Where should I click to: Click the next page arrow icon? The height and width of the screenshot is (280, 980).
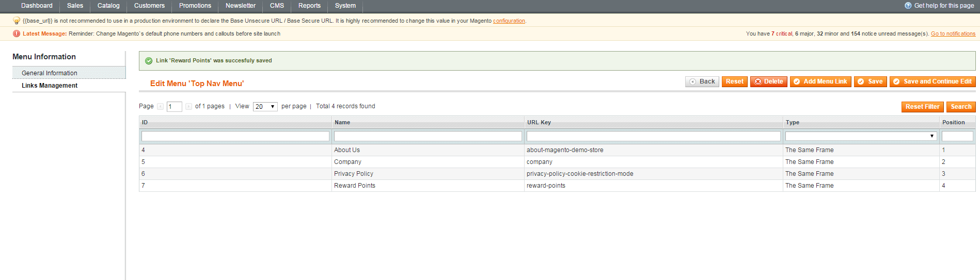188,107
